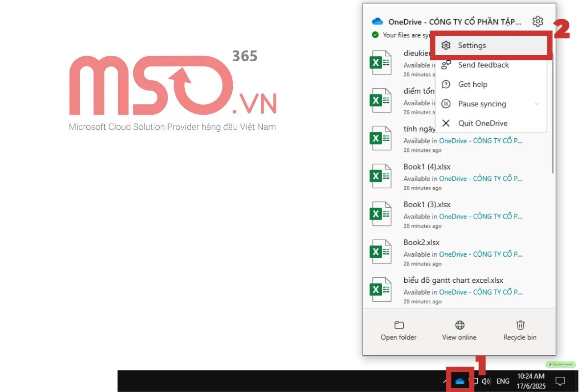Expand the Pause syncing submenu arrow

click(537, 104)
